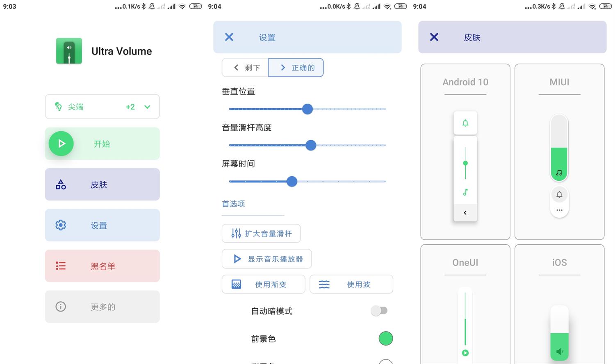Click the wave icon on 使用波

(324, 284)
